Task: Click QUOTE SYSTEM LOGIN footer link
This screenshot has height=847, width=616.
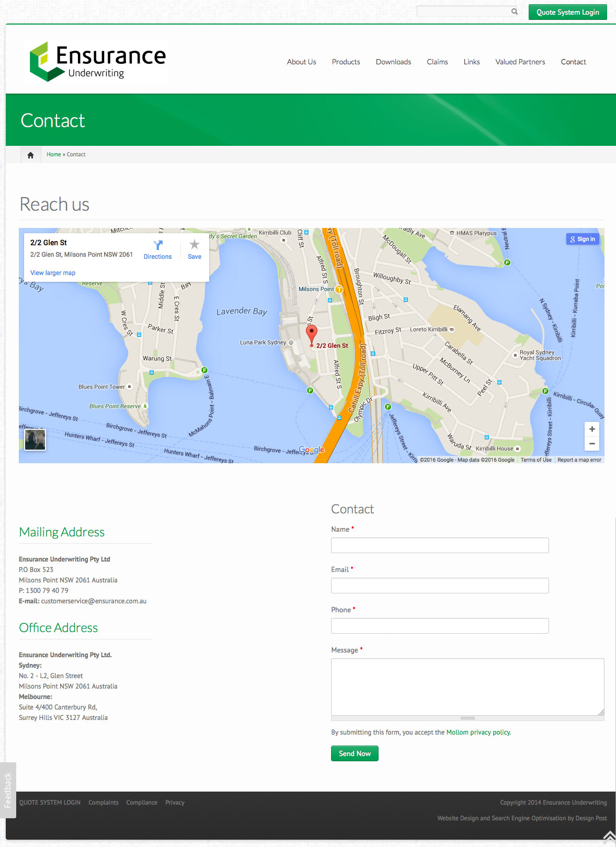Action: 50,803
